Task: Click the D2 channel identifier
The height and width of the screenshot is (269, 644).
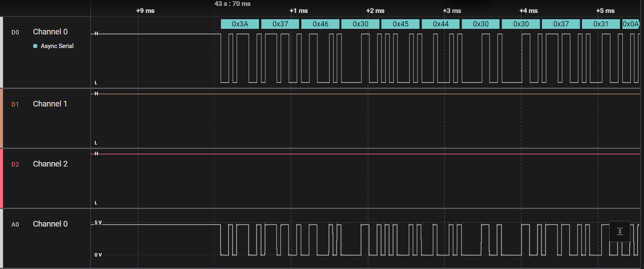Action: [x=15, y=165]
